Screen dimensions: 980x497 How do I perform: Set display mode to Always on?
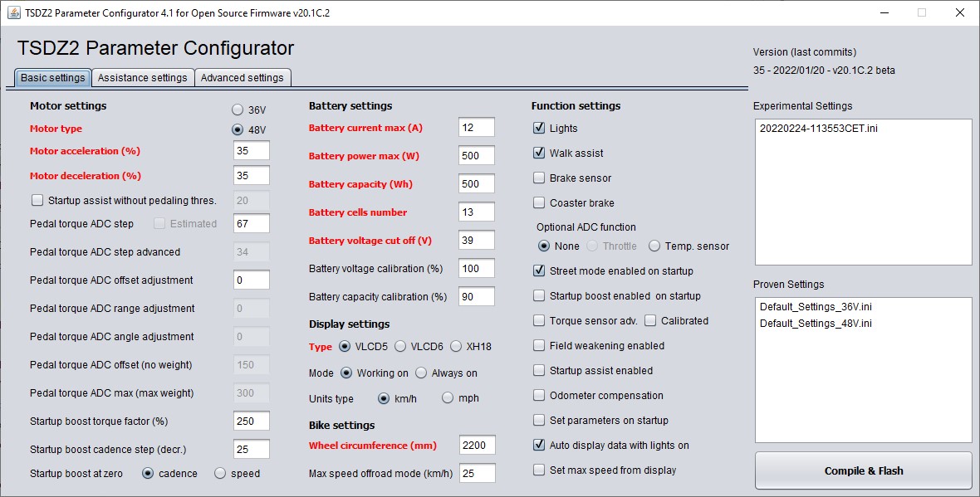[421, 373]
